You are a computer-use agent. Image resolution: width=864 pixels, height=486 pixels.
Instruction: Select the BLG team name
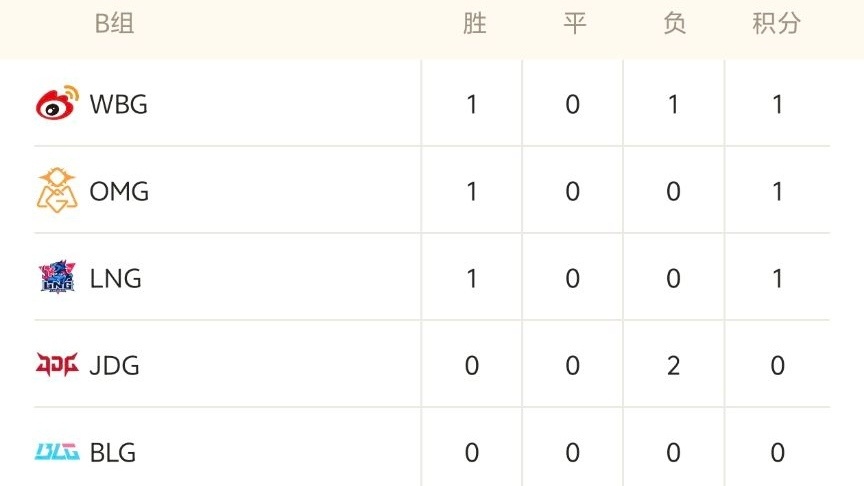click(112, 452)
